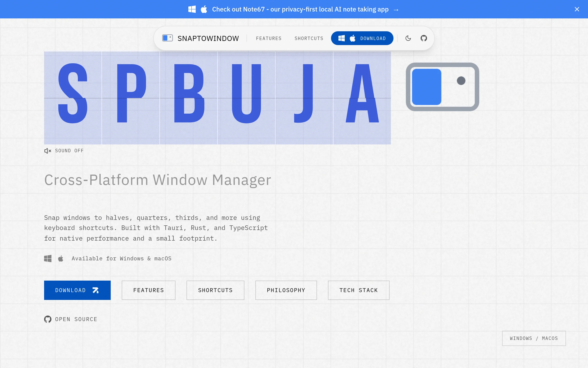Screen dimensions: 588x368
Task: Open the GitHub repository icon in navbar
Action: (424, 38)
